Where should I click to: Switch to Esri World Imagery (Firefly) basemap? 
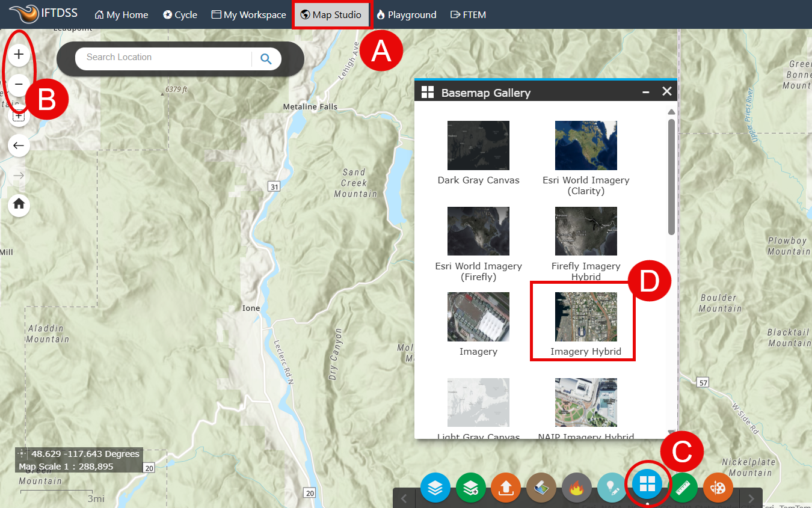click(478, 231)
